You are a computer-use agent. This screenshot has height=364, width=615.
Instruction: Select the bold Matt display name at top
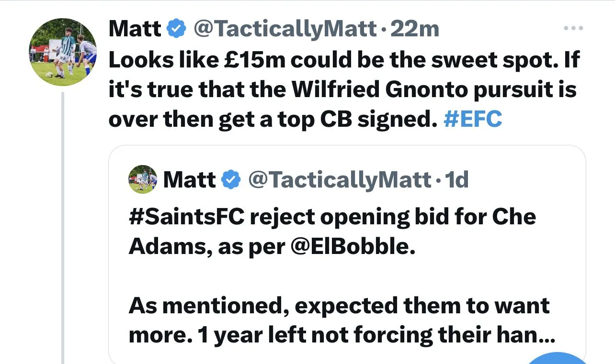[x=135, y=30]
